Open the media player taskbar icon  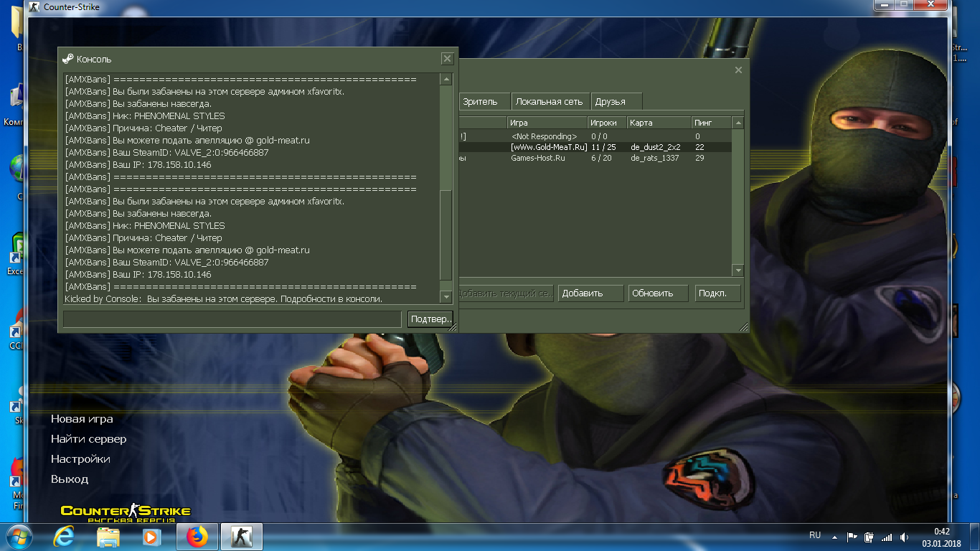coord(151,537)
